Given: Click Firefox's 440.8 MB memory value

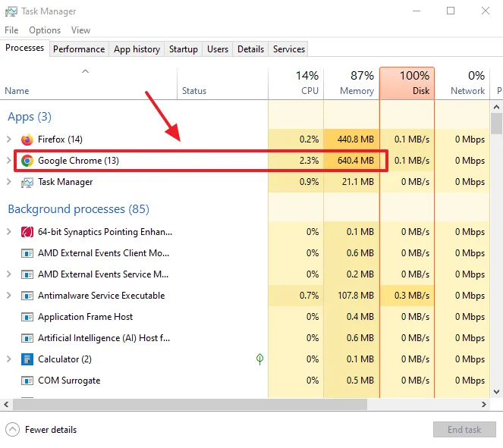Looking at the screenshot, I should 355,139.
